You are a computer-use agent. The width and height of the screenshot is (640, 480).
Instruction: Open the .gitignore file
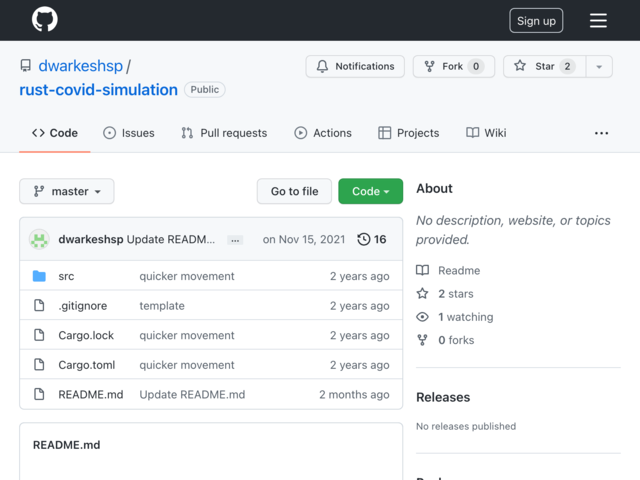pos(83,306)
